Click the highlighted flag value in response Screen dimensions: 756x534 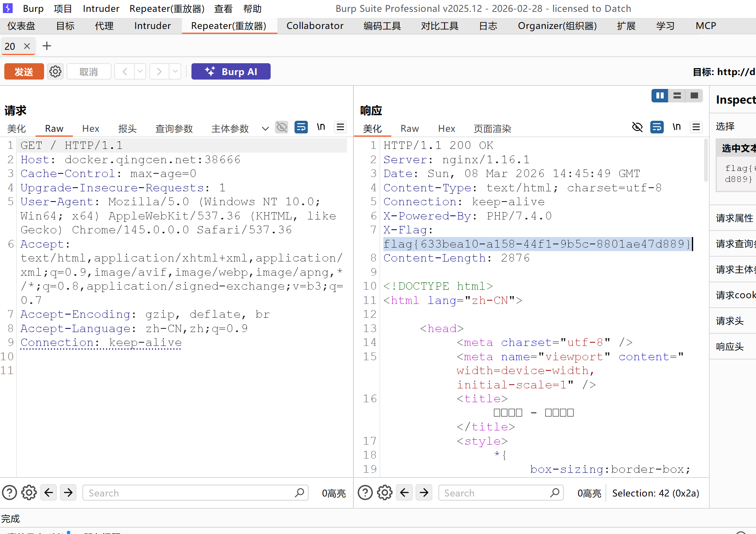[x=537, y=244]
